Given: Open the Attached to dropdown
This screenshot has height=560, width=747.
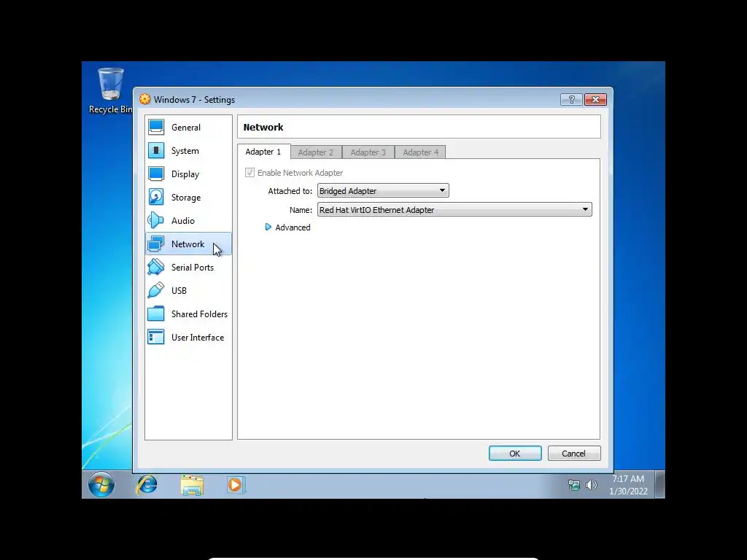Looking at the screenshot, I should 383,190.
